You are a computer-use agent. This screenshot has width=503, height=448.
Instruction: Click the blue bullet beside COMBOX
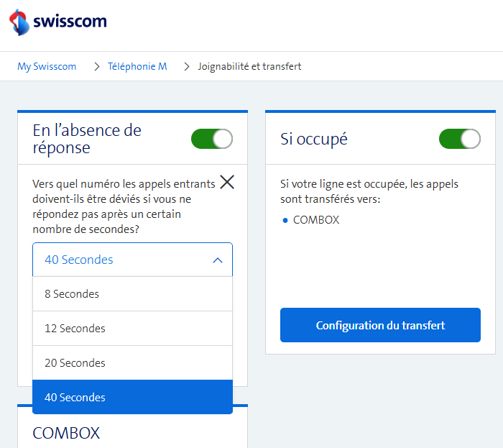pyautogui.click(x=285, y=221)
